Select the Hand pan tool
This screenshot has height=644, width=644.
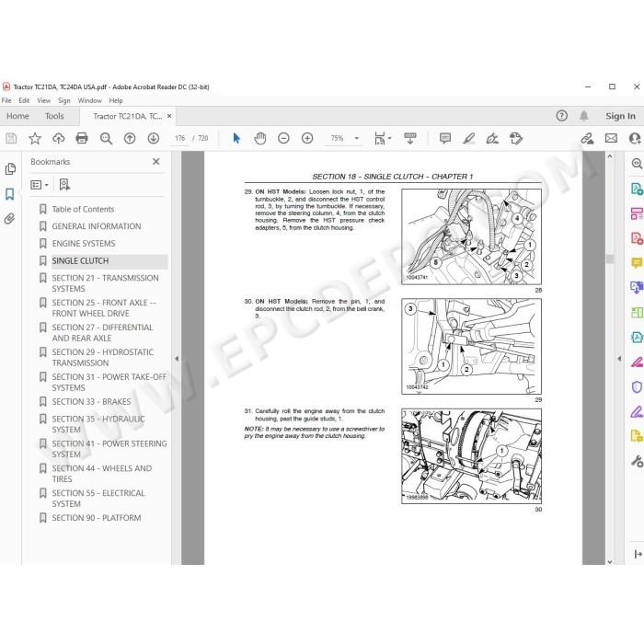tap(260, 138)
